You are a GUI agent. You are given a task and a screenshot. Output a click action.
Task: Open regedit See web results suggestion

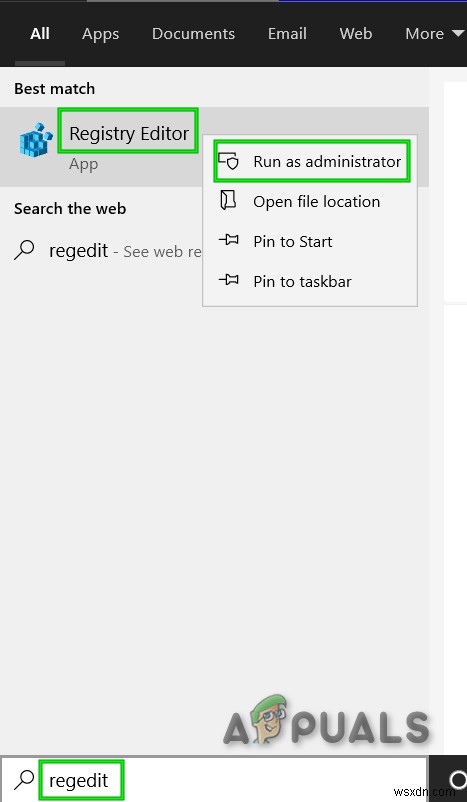pos(107,251)
